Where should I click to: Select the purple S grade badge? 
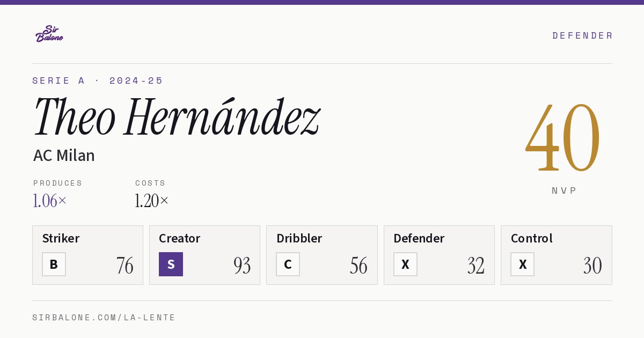[171, 264]
